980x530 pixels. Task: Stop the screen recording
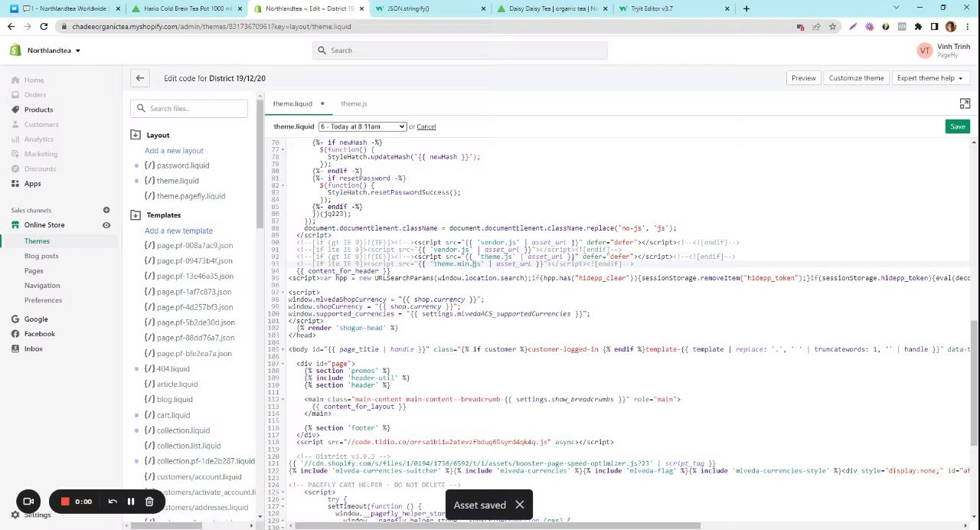coord(65,502)
